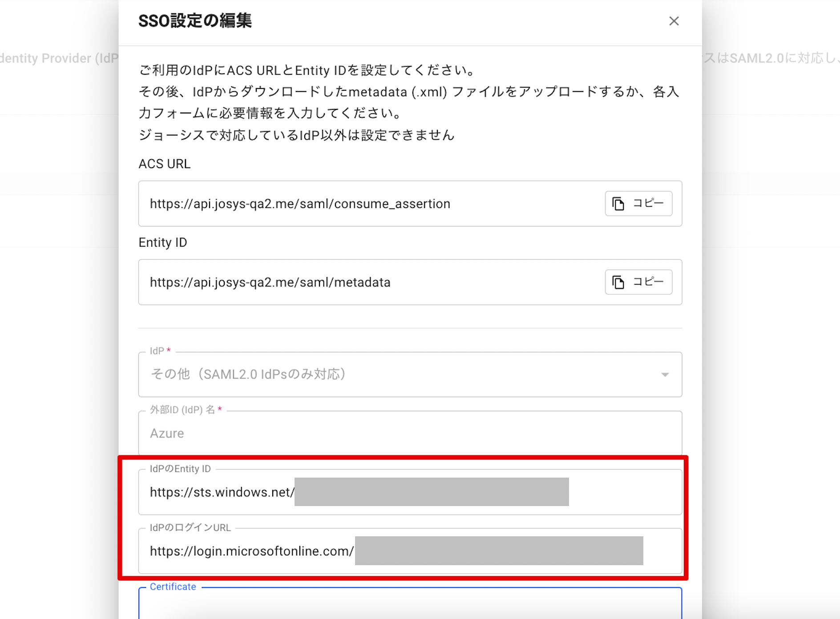Copy the Entity ID with the コピー button
Viewport: 840px width, 619px height.
click(638, 282)
